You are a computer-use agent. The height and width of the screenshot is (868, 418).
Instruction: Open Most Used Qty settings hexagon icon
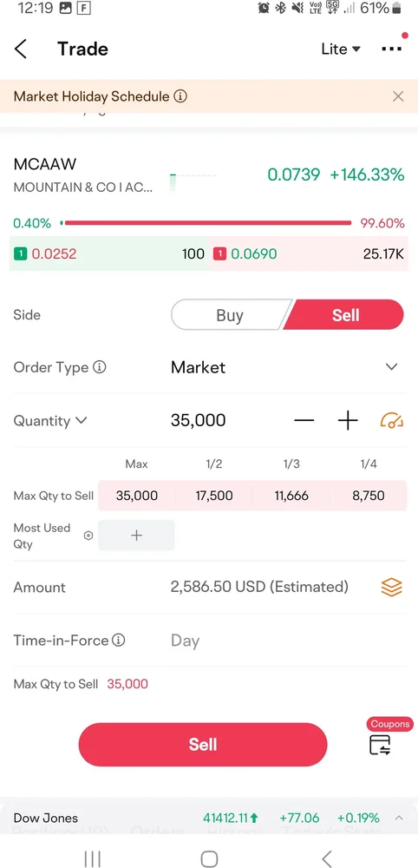(88, 536)
